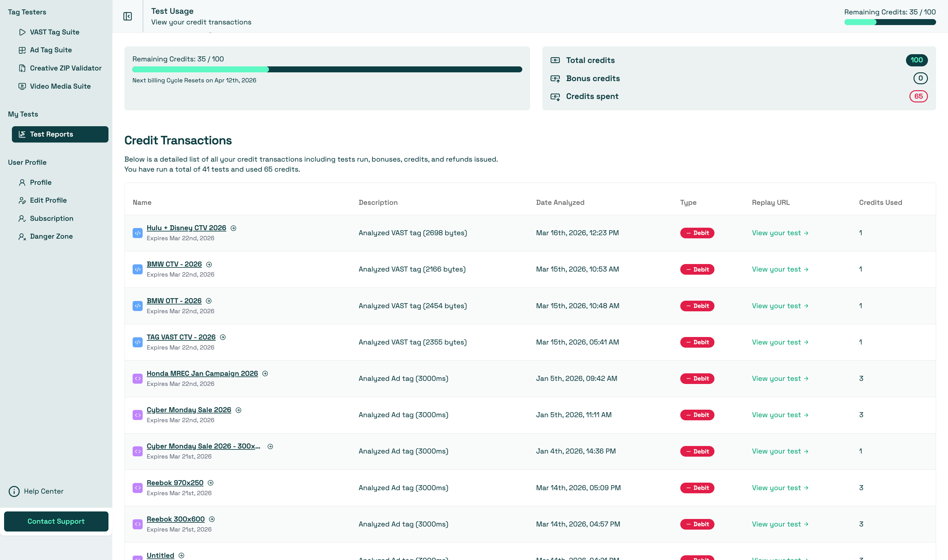Click the Debit badge on Reebok 300x600 row

tap(697, 524)
